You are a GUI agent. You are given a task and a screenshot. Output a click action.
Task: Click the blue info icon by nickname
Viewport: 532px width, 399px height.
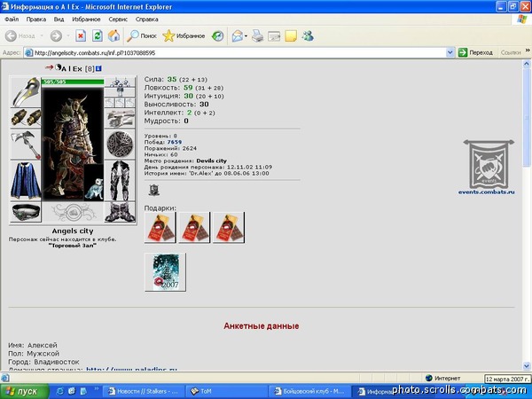click(x=98, y=68)
